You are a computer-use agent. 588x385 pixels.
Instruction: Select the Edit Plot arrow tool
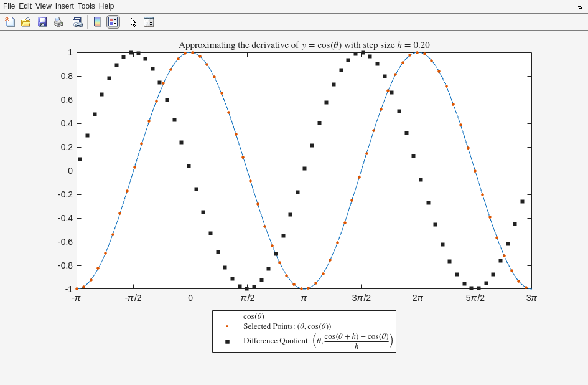(x=133, y=22)
